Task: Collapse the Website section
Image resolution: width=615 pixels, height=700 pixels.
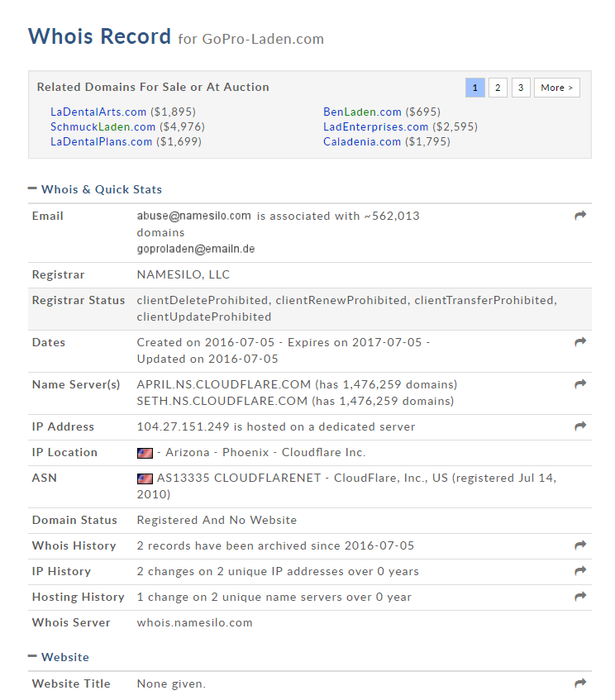Action: (x=32, y=656)
